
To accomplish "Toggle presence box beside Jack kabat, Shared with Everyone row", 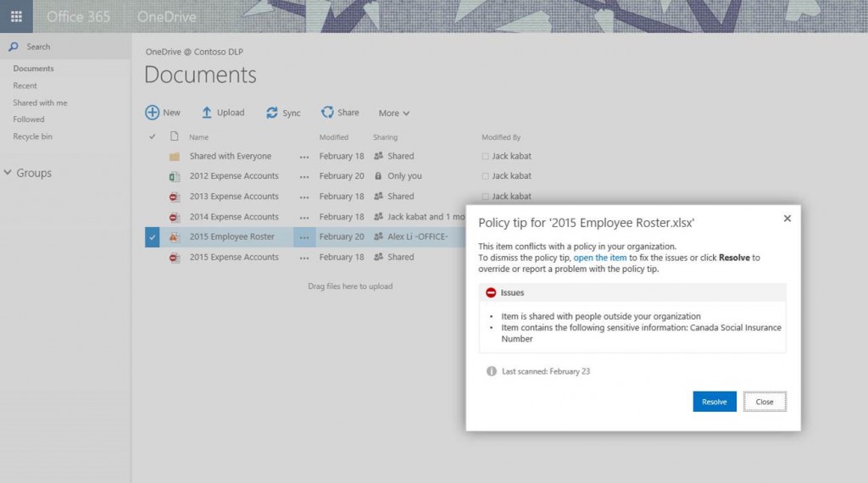I will (486, 157).
